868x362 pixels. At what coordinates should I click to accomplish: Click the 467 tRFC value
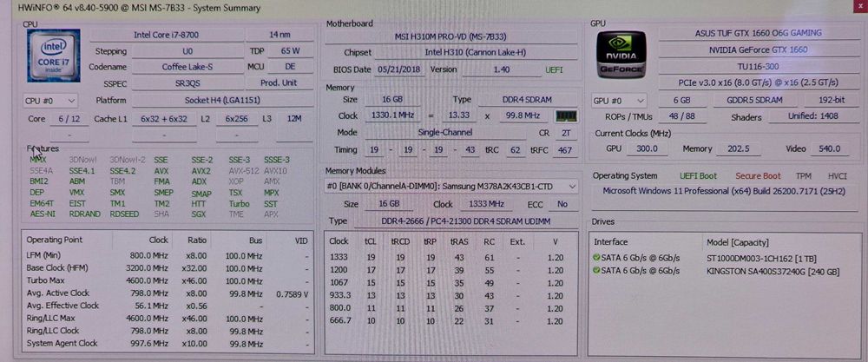565,150
